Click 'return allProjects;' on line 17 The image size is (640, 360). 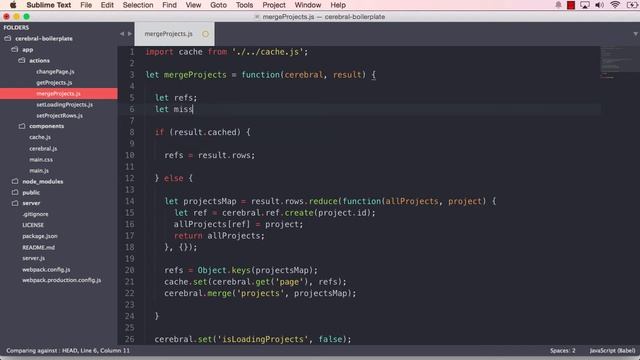pyautogui.click(x=219, y=236)
